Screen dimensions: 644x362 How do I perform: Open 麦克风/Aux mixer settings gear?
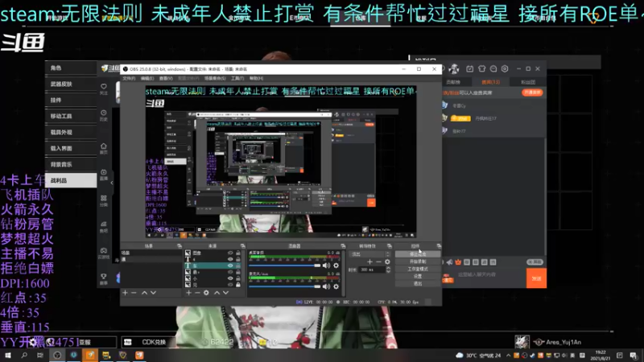click(x=336, y=286)
